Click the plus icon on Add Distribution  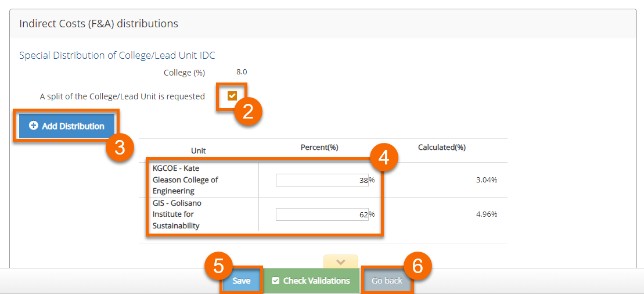[34, 126]
